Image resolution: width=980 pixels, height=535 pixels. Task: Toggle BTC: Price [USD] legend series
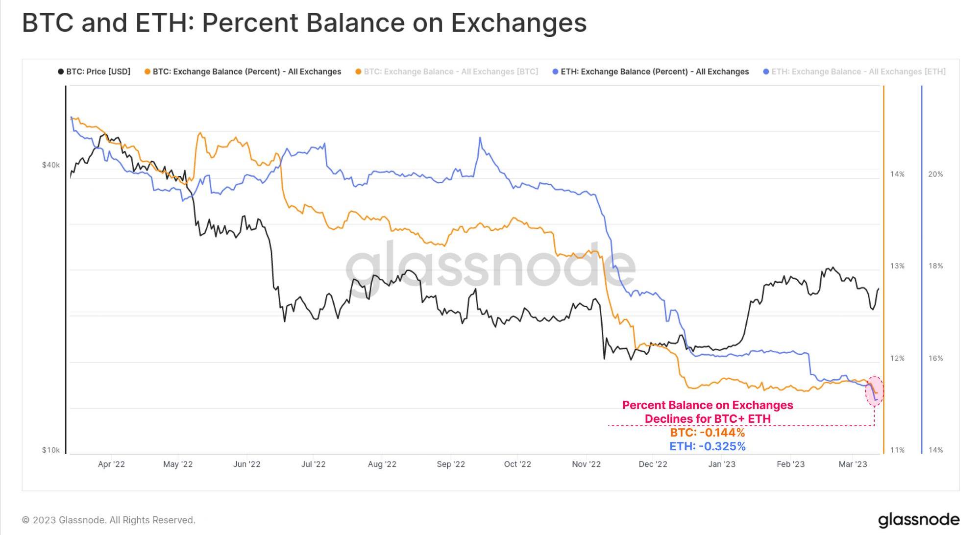pyautogui.click(x=94, y=72)
